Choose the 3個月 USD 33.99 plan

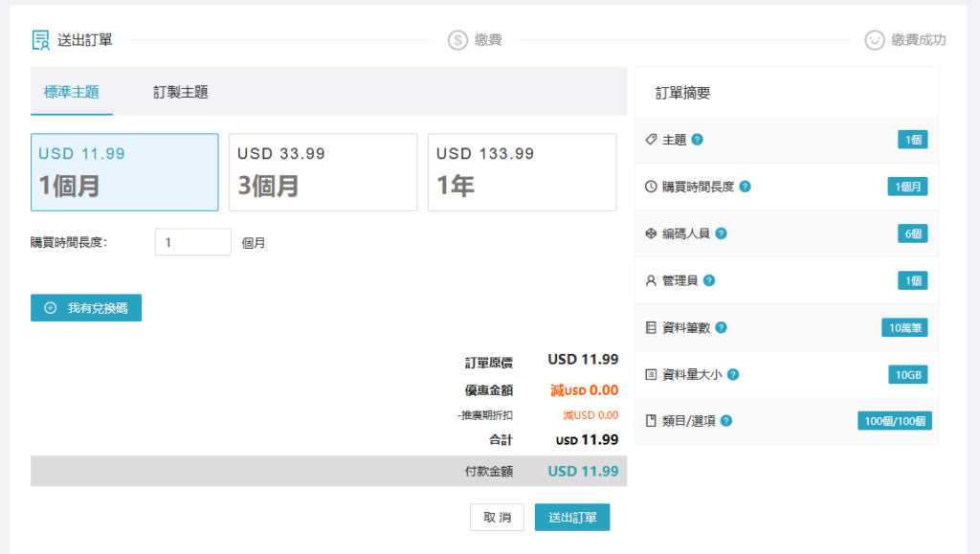click(323, 172)
